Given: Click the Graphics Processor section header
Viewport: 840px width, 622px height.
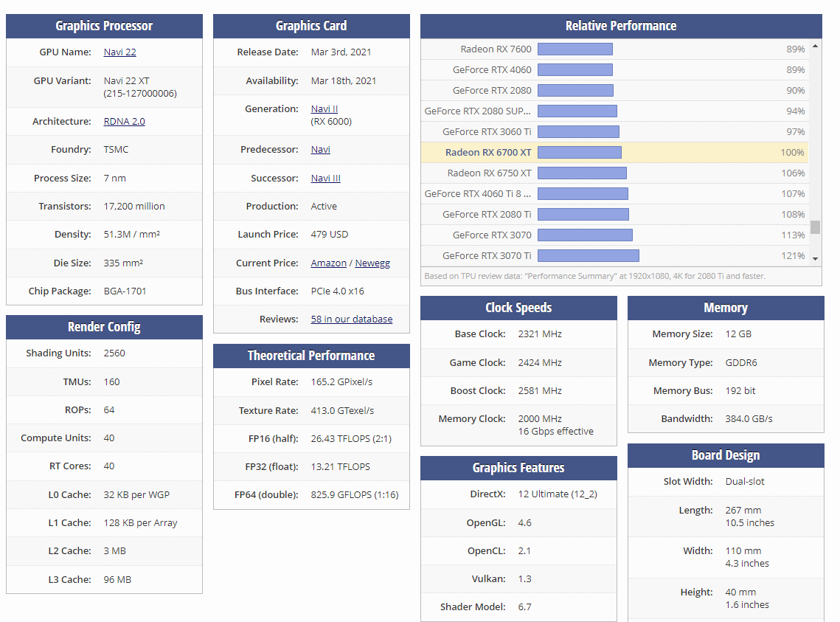Looking at the screenshot, I should 105,26.
